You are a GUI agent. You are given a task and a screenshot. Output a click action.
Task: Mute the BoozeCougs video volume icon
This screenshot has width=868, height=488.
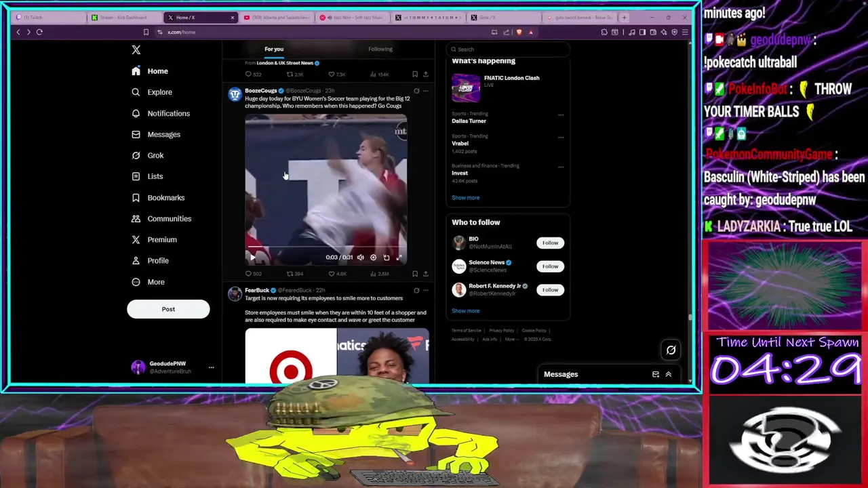[x=361, y=258]
